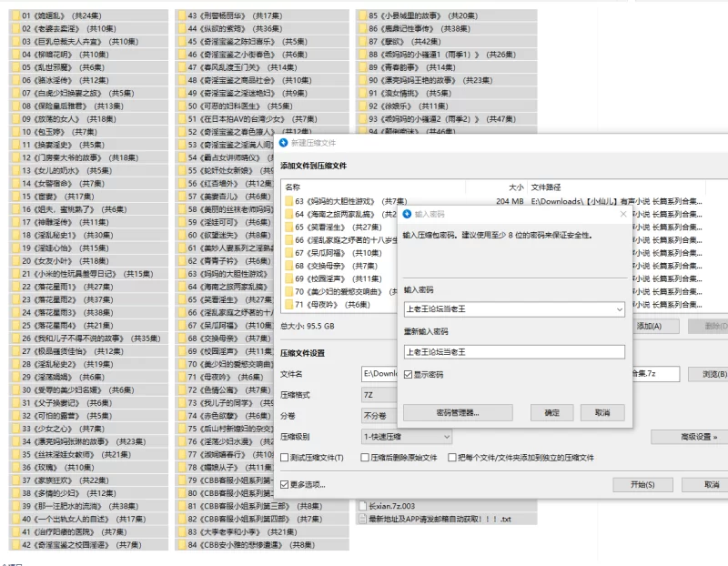The image size is (728, 566).
Task: Uncheck the 显示密码 checkbox
Action: point(408,374)
